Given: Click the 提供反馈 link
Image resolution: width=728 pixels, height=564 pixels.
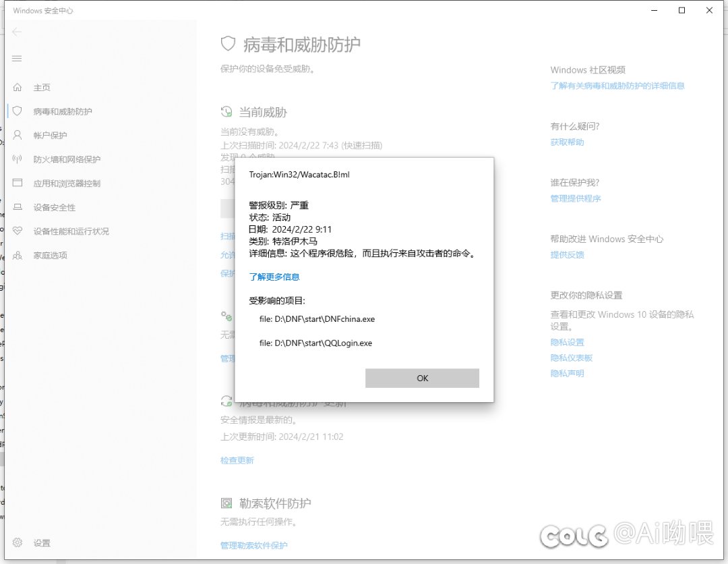Looking at the screenshot, I should [567, 254].
